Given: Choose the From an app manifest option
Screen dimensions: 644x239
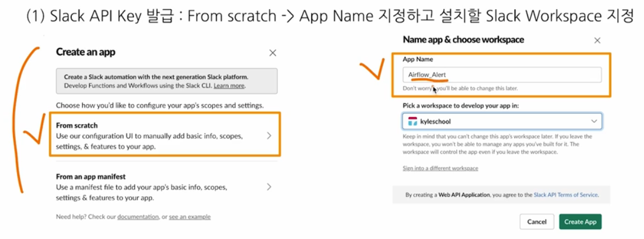Looking at the screenshot, I should tap(164, 187).
